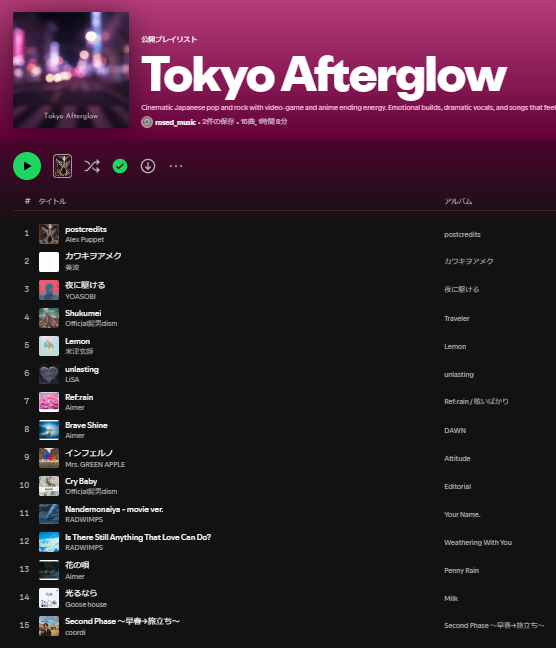Open the rosed_music profile link
This screenshot has height=648, width=556.
(175, 122)
